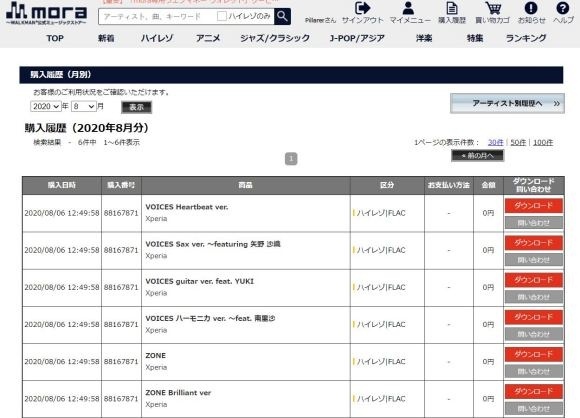
Task: Go to previous month with 前の月へ
Action: click(477, 156)
